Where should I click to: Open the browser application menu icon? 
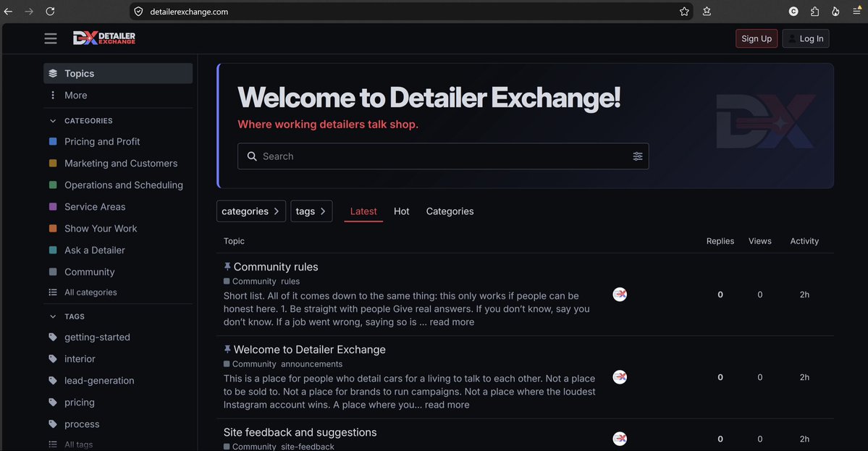(857, 11)
